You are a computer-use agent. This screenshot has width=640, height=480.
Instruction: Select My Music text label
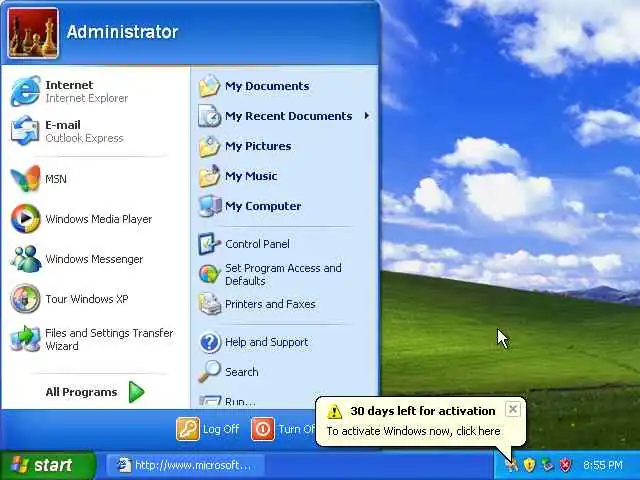251,176
